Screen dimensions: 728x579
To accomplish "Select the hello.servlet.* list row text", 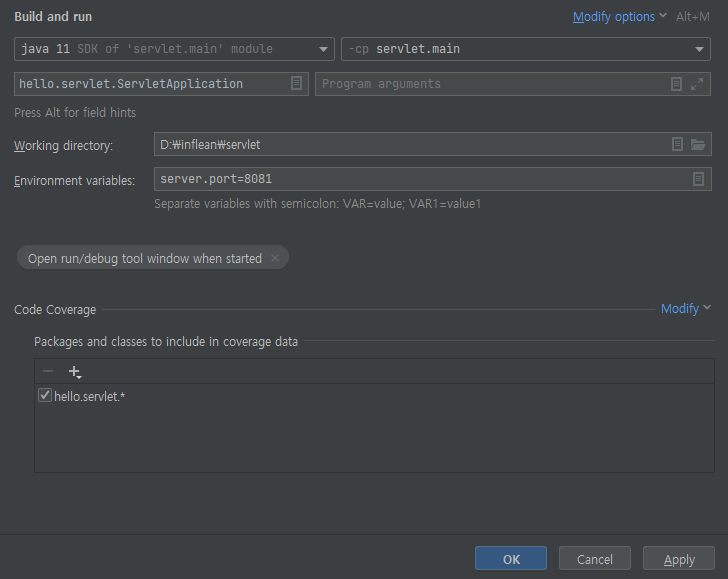I will (90, 397).
